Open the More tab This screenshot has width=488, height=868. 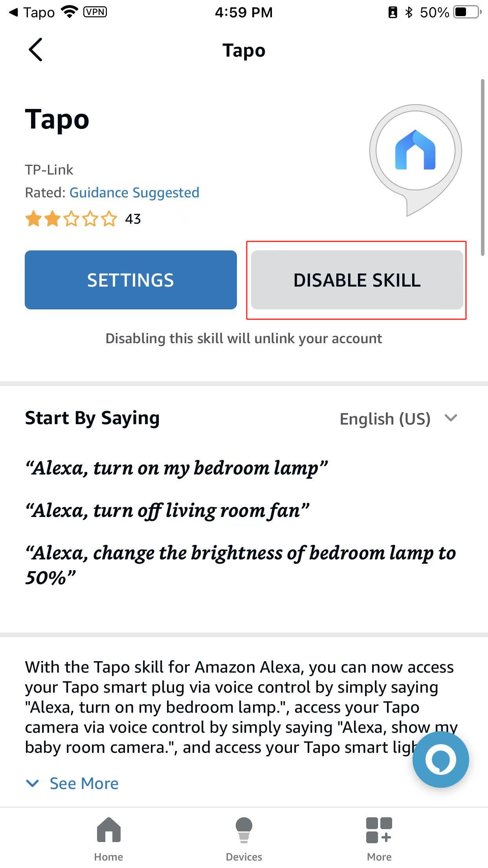pyautogui.click(x=379, y=839)
